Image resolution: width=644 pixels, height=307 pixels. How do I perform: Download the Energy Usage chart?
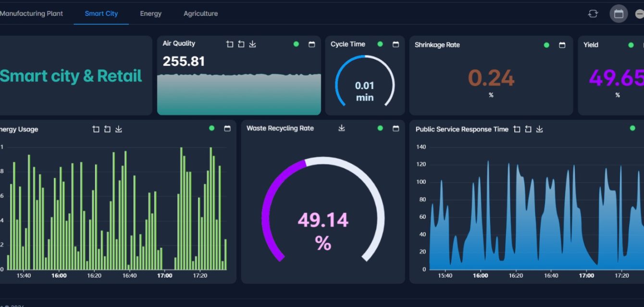point(119,129)
